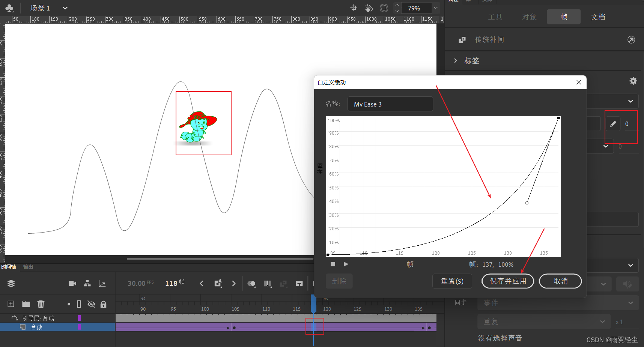Expand the 标签 section
The image size is (644, 347).
(x=456, y=61)
